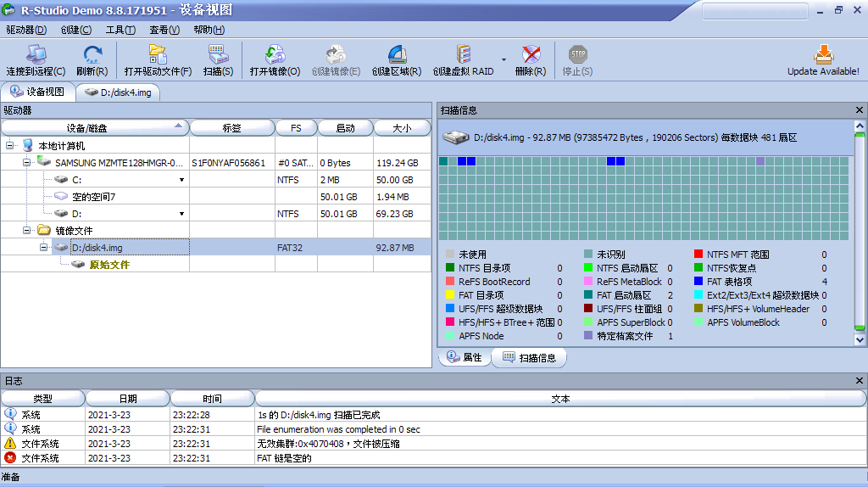Click Create Image toolbar icon
868x487 pixels.
tap(336, 54)
